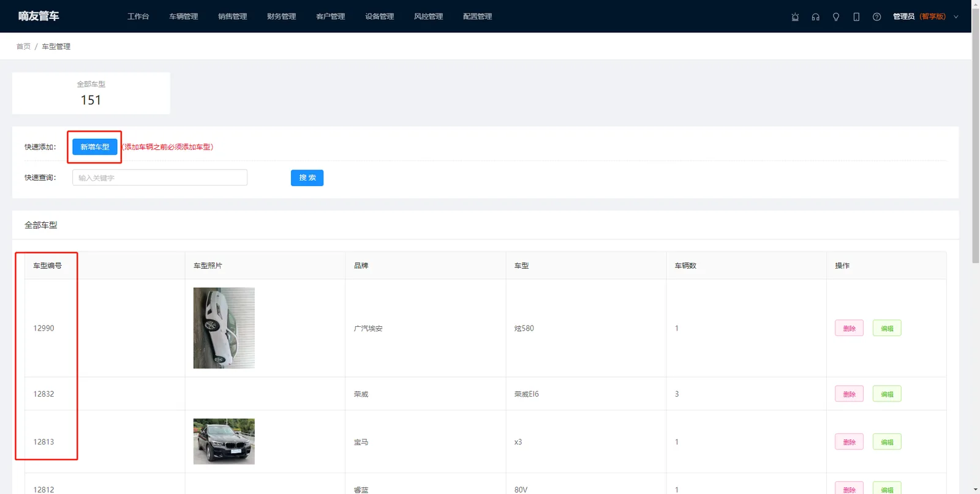The width and height of the screenshot is (980, 494).
Task: Open the 设备管理 menu
Action: (x=380, y=17)
